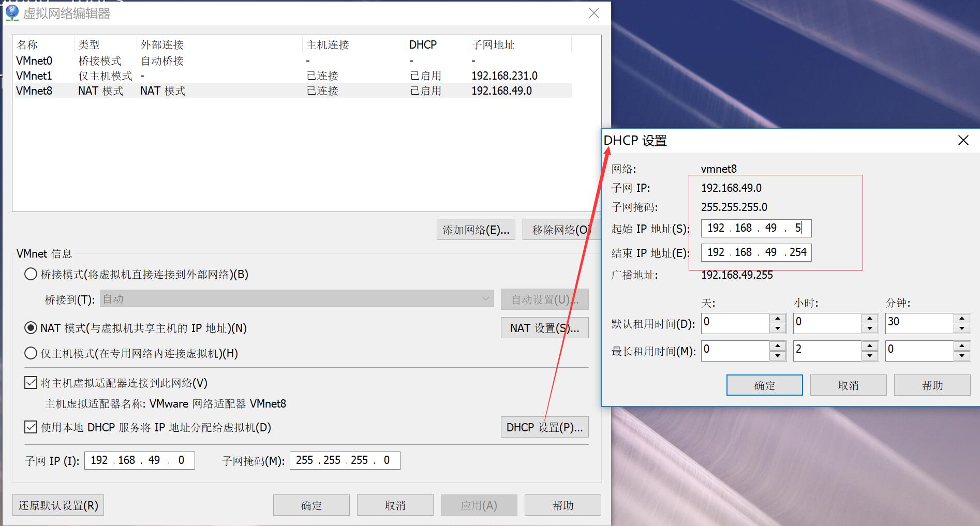Increase 默认租用时间 hours spinner
This screenshot has width=980, height=526.
point(870,319)
